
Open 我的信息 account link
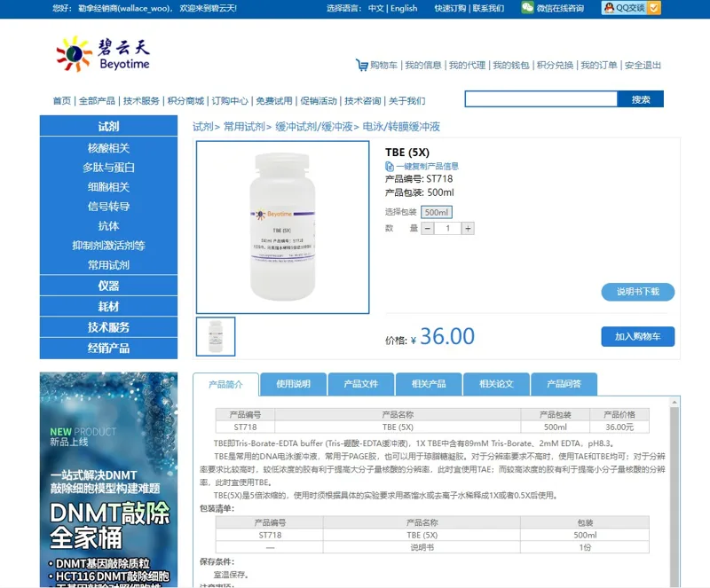point(423,65)
